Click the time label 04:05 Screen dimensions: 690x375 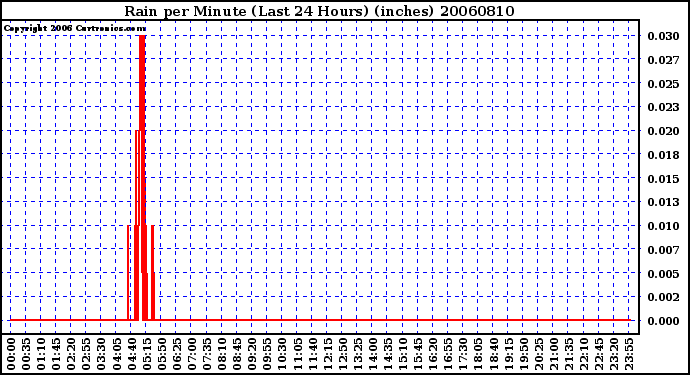point(116,354)
